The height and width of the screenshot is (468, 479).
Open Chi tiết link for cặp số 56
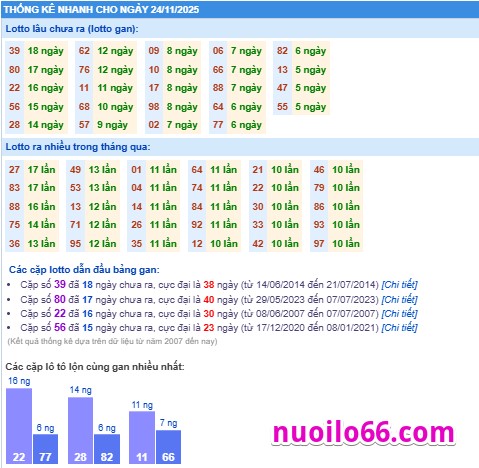399,328
